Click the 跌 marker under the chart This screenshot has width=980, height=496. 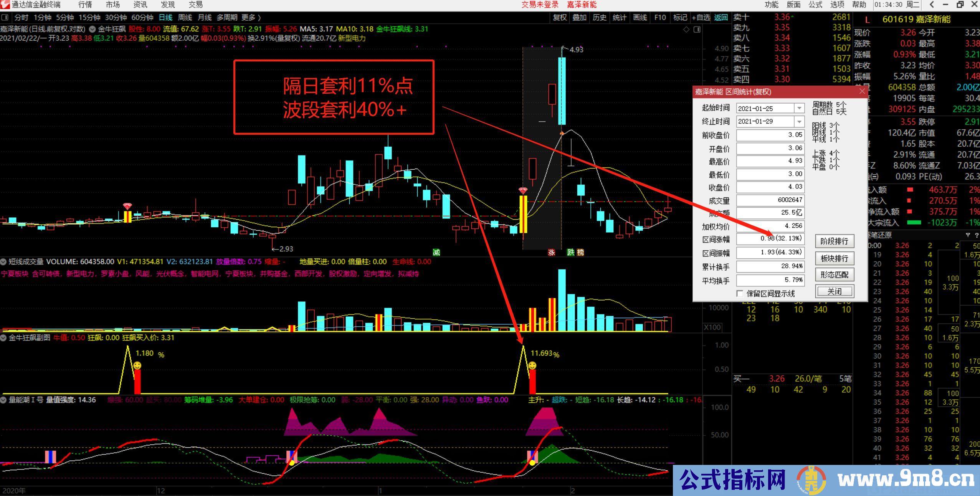click(571, 252)
